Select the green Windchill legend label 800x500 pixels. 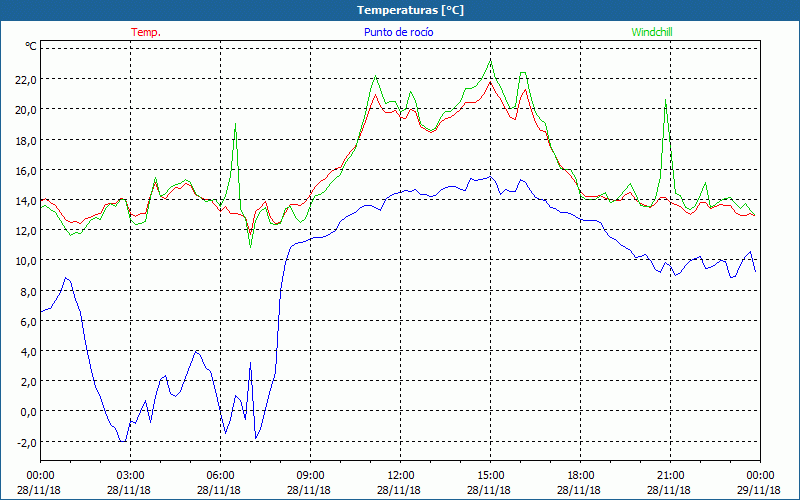point(652,32)
